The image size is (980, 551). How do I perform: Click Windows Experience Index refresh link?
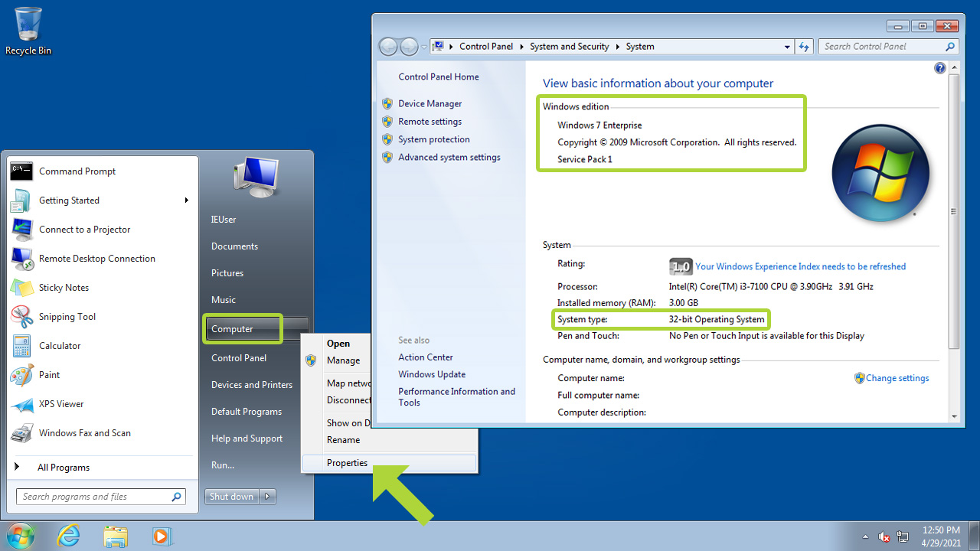coord(800,267)
